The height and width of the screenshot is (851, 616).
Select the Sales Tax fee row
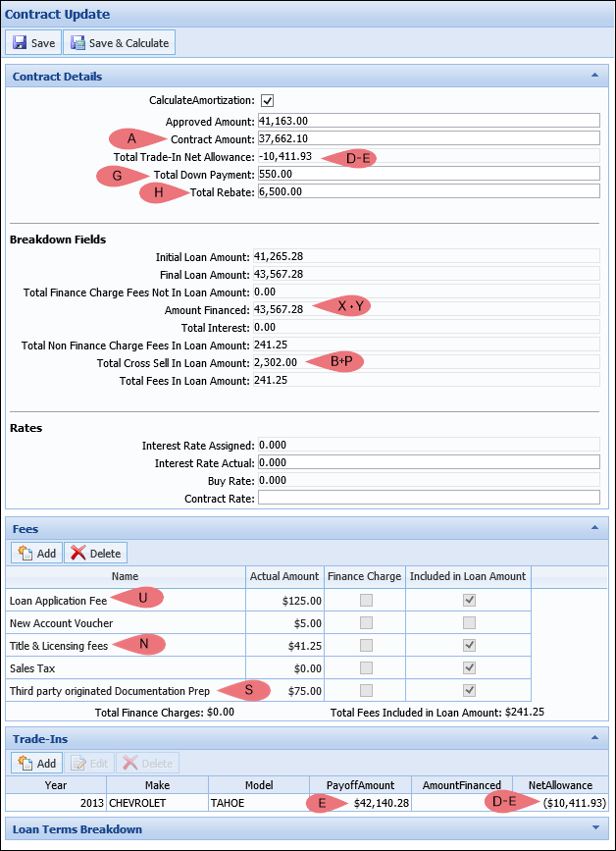(269, 668)
